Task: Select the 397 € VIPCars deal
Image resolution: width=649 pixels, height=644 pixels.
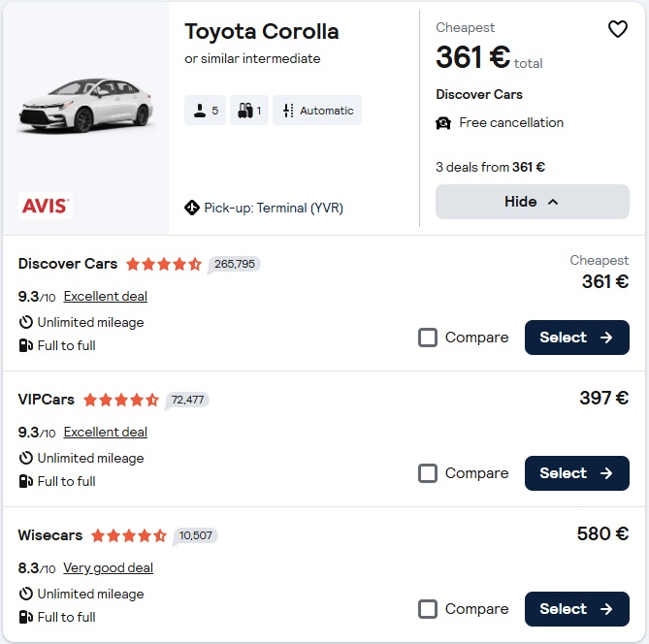Action: pyautogui.click(x=577, y=473)
